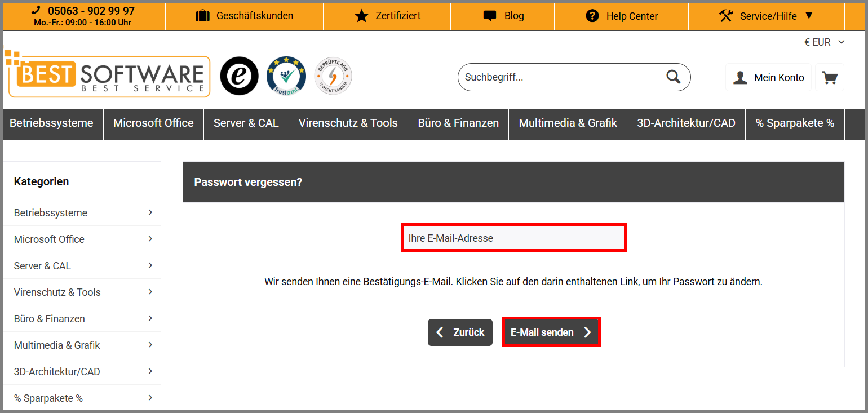Screen dimensions: 868x413
Task: Expand Büro & Finanzen sidebar chevron
Action: (x=150, y=318)
